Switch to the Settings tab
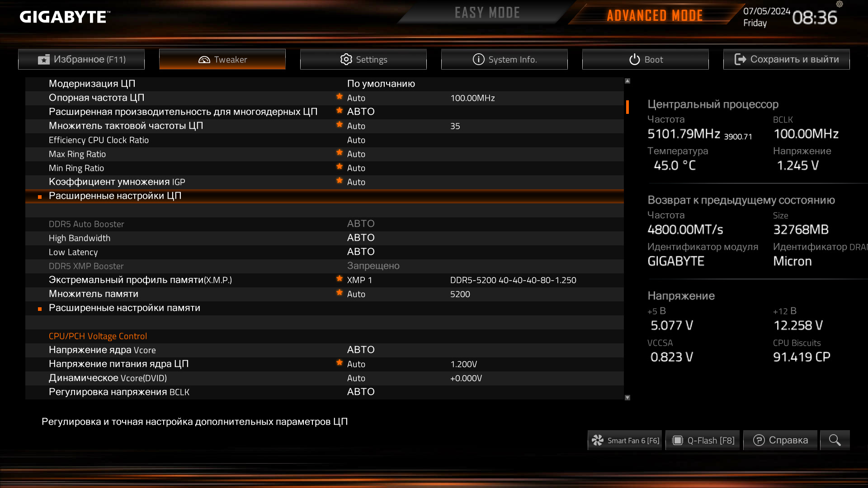The height and width of the screenshot is (488, 868). (363, 59)
